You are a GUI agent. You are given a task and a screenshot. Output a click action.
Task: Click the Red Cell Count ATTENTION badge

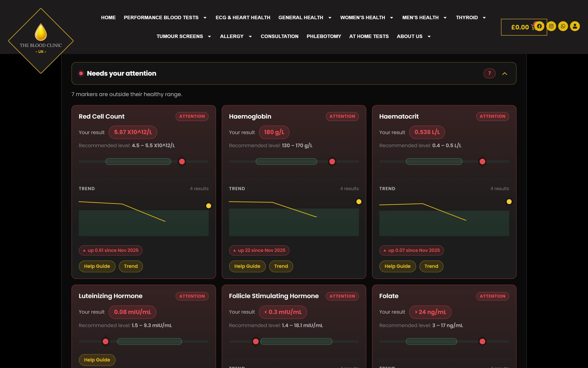click(192, 116)
